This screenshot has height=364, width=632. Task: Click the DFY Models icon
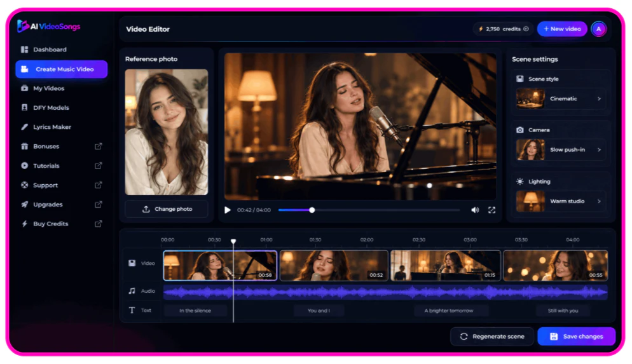click(x=25, y=107)
